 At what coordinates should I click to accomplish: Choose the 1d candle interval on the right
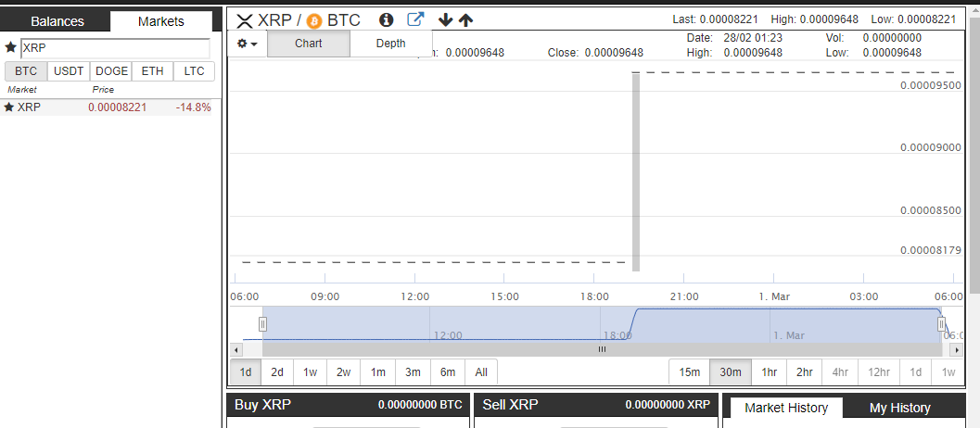(x=916, y=372)
